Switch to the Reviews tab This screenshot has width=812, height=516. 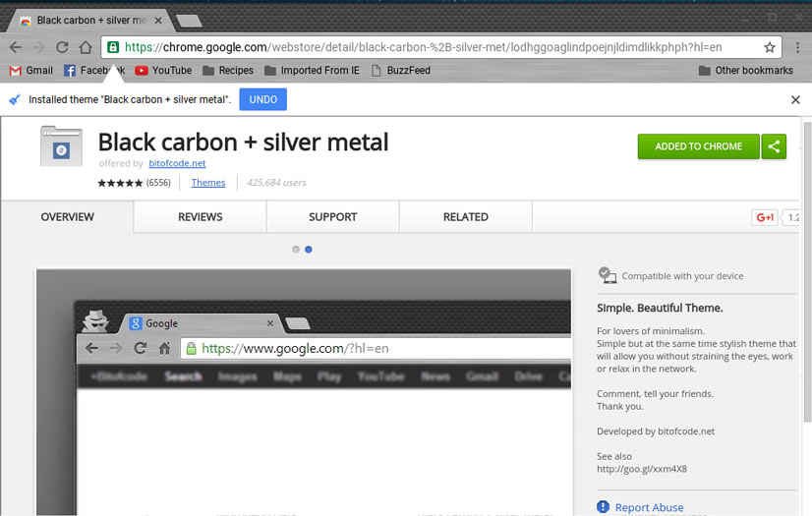200,217
